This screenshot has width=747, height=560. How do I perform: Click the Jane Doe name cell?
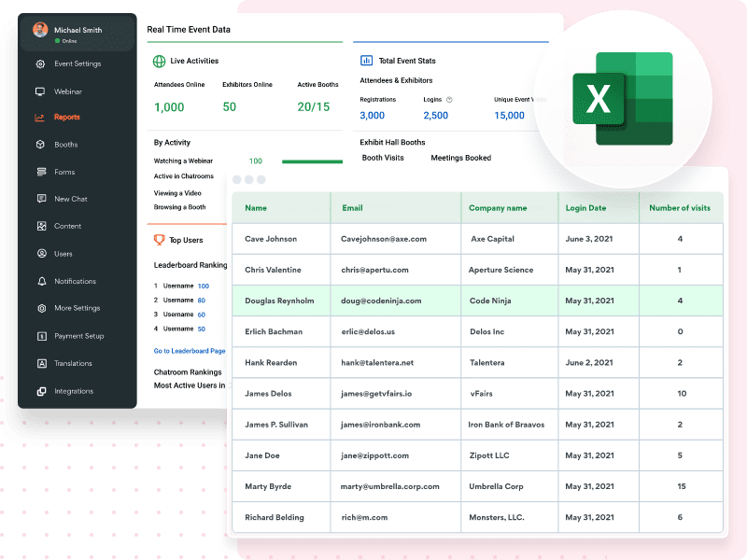click(281, 455)
